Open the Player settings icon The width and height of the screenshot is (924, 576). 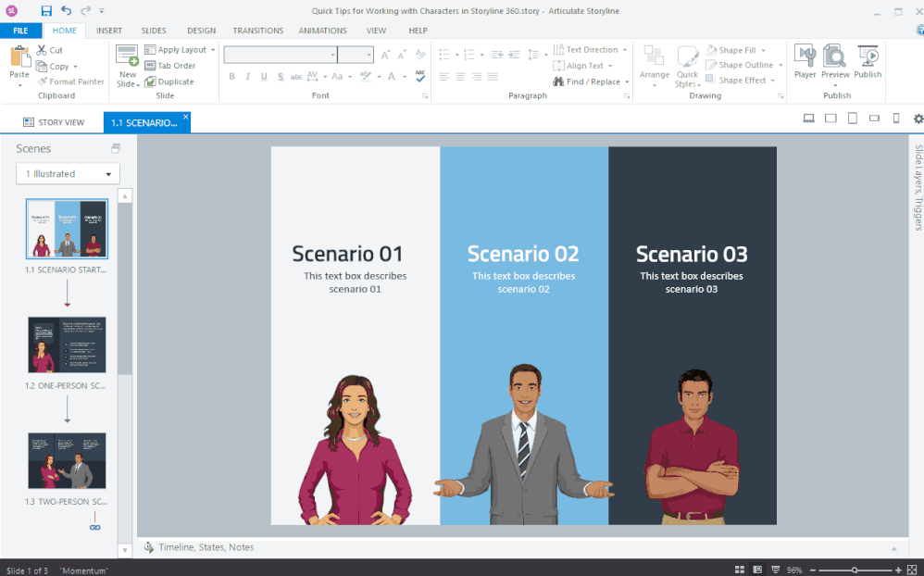(805, 60)
